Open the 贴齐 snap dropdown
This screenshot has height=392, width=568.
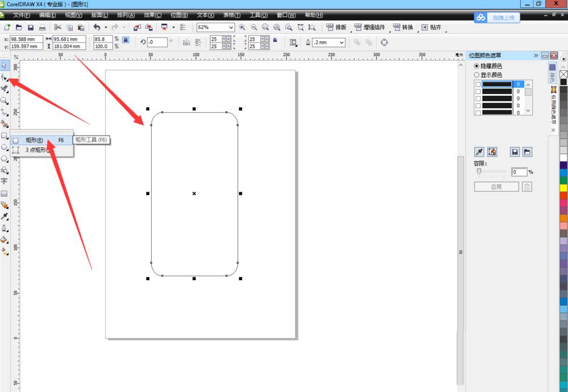431,27
